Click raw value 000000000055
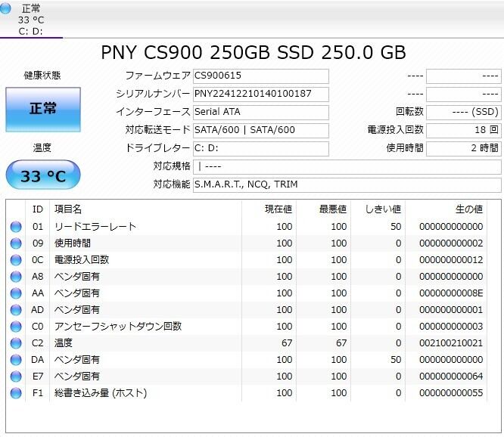Viewport: 504px width, 437px height. 451,393
